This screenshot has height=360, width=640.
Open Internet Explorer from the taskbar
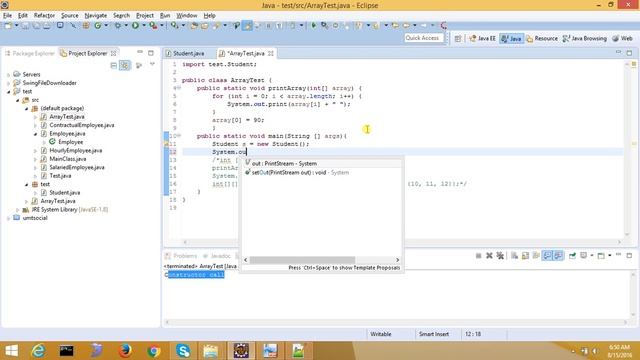(x=38, y=351)
